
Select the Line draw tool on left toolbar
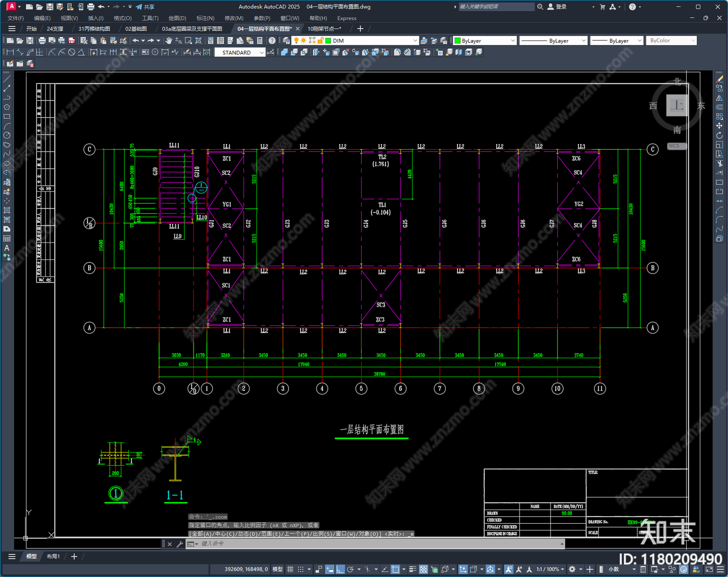[7, 79]
